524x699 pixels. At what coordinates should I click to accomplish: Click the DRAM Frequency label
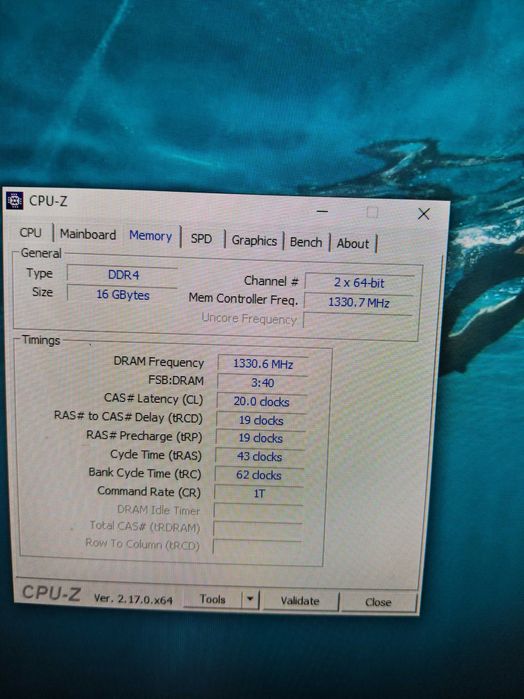(x=159, y=362)
